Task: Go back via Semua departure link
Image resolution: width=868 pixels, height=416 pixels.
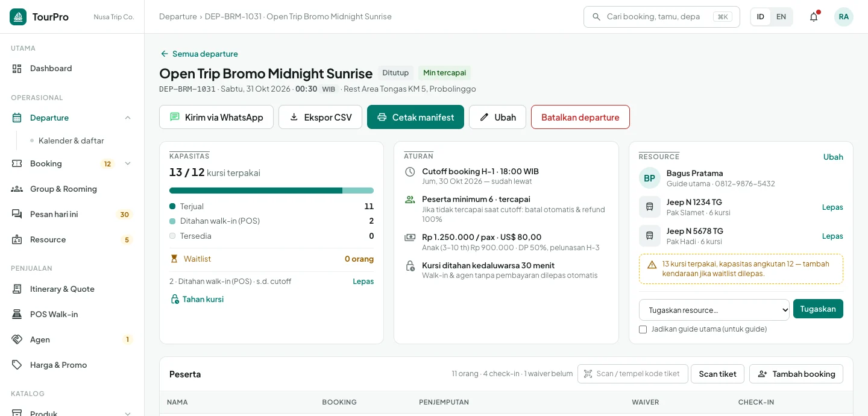Action: coord(199,54)
